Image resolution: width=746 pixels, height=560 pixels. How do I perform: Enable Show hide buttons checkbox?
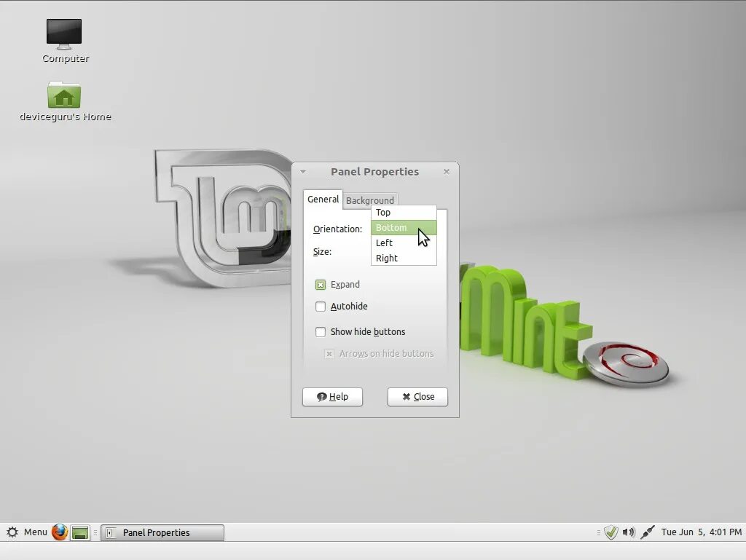point(321,332)
